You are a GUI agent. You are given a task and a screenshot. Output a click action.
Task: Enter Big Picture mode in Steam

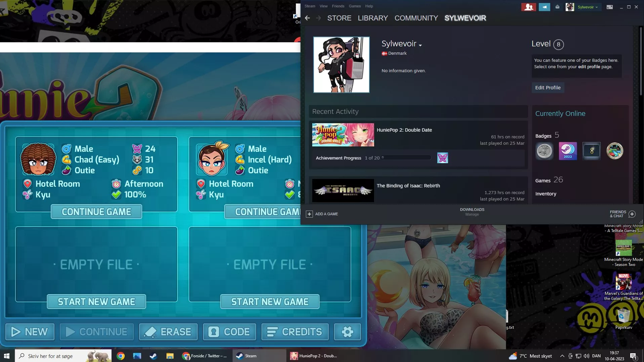tap(610, 7)
